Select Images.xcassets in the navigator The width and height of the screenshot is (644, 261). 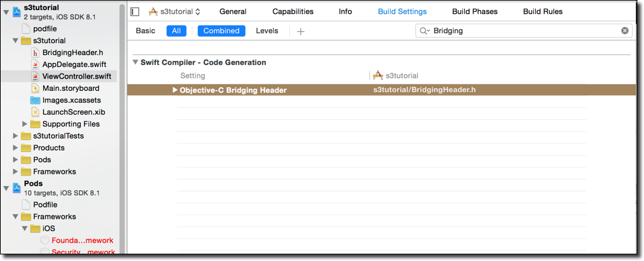point(72,100)
